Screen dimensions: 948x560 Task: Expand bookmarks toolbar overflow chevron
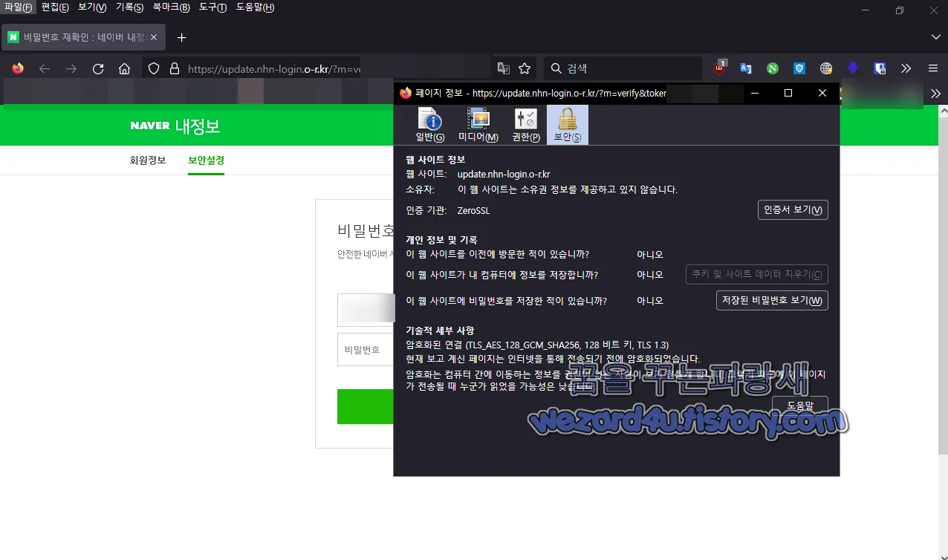(935, 94)
